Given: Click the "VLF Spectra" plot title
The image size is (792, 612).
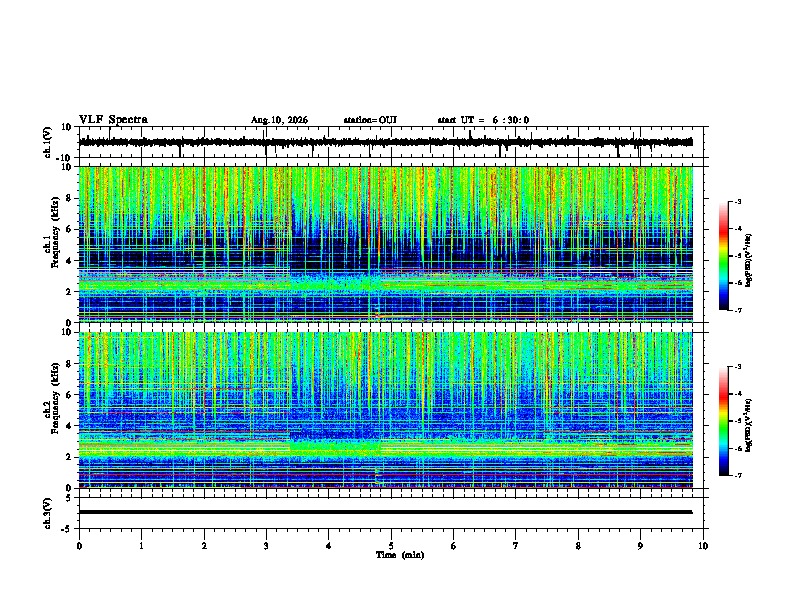Looking at the screenshot, I should (x=113, y=120).
